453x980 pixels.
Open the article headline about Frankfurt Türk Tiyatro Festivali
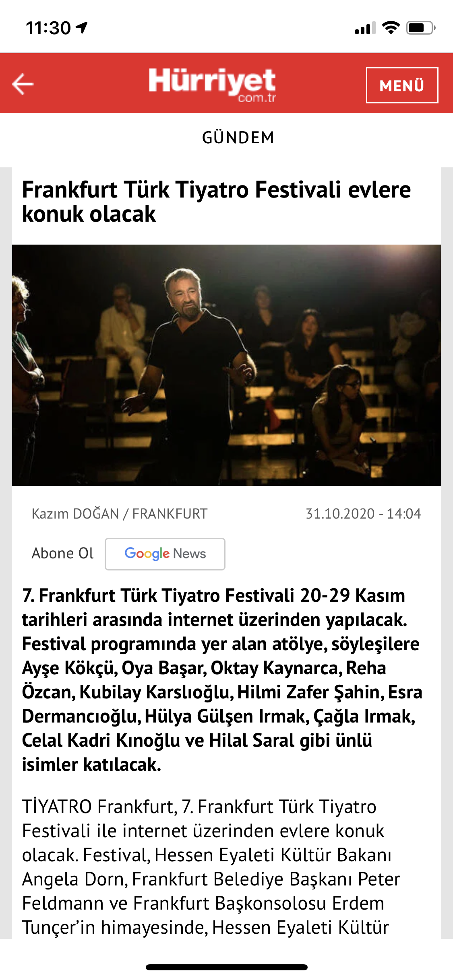coord(216,202)
